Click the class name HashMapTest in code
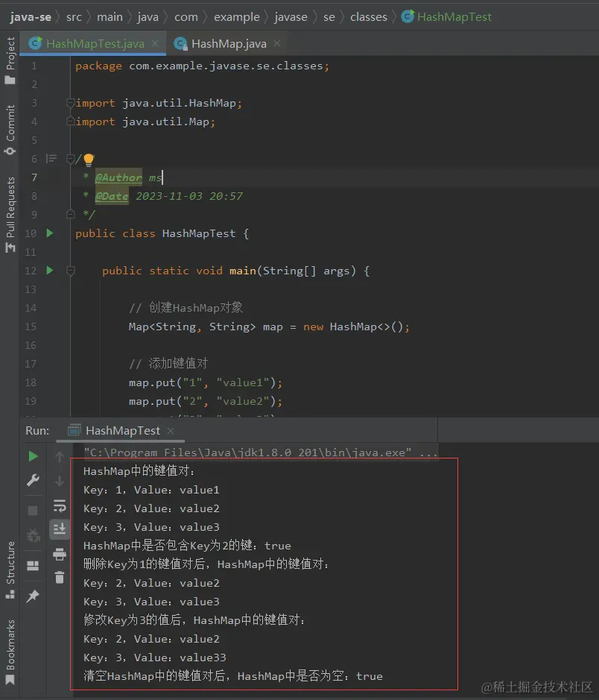The image size is (599, 700). [198, 233]
